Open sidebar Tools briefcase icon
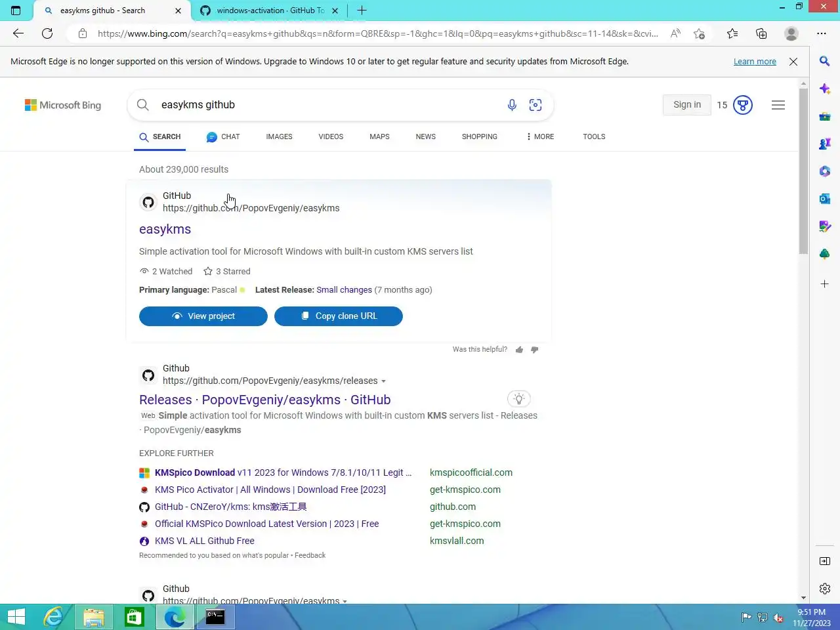 coord(825,116)
